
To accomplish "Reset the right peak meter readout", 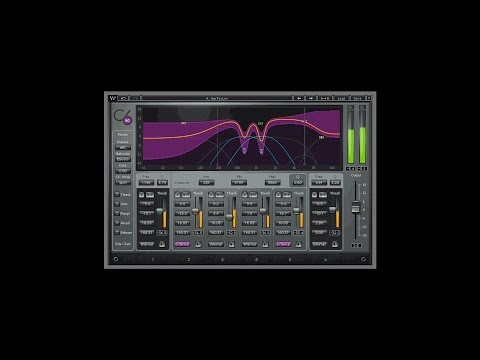I will 362,169.
